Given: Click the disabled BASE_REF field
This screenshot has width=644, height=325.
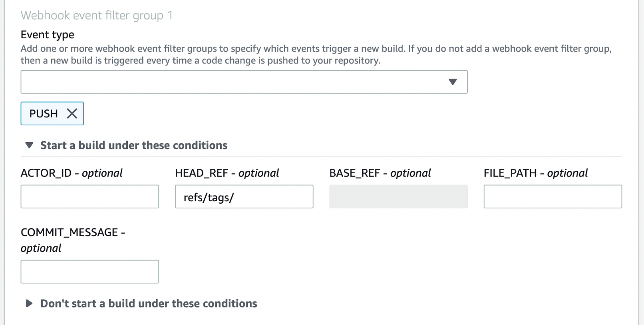Looking at the screenshot, I should tap(398, 196).
